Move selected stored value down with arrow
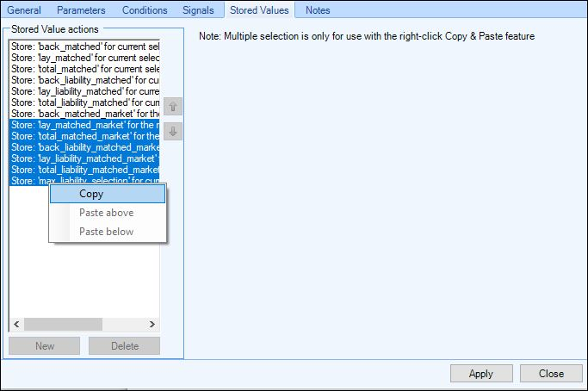Viewport: 588px width, 391px height. [x=173, y=131]
